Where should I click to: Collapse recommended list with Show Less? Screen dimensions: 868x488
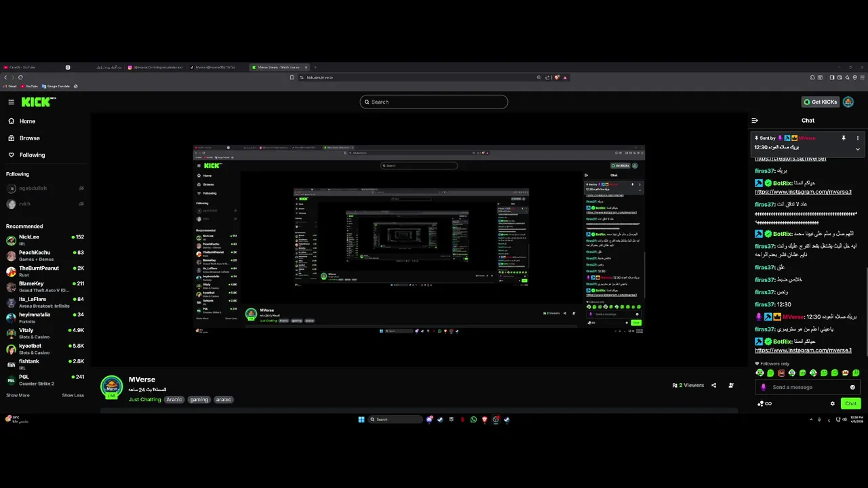(x=73, y=395)
